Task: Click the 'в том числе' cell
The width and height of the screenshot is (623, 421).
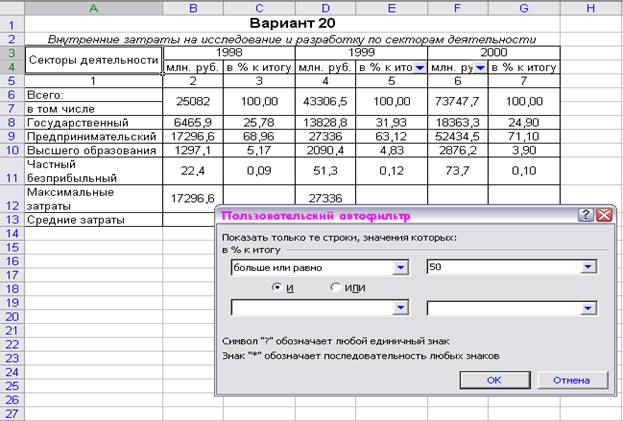Action: tap(93, 109)
